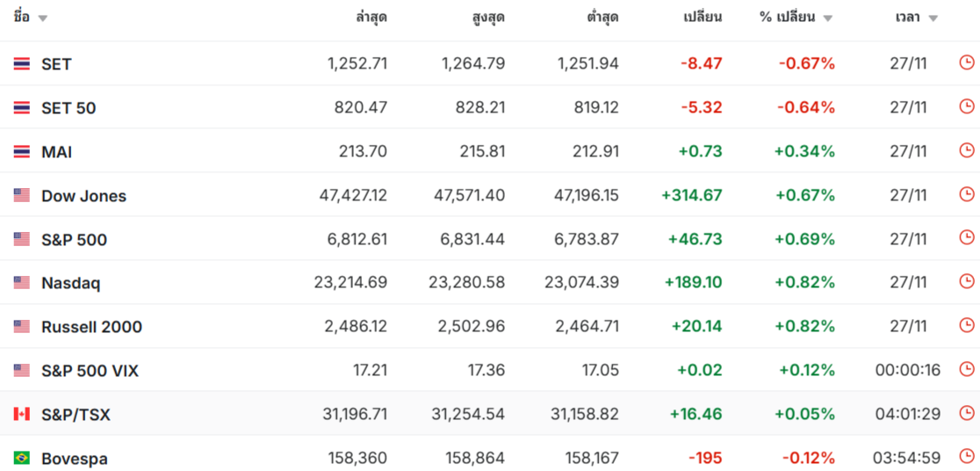
Task: Click the Brazilian flag beside Bovespa
Action: pyautogui.click(x=22, y=458)
